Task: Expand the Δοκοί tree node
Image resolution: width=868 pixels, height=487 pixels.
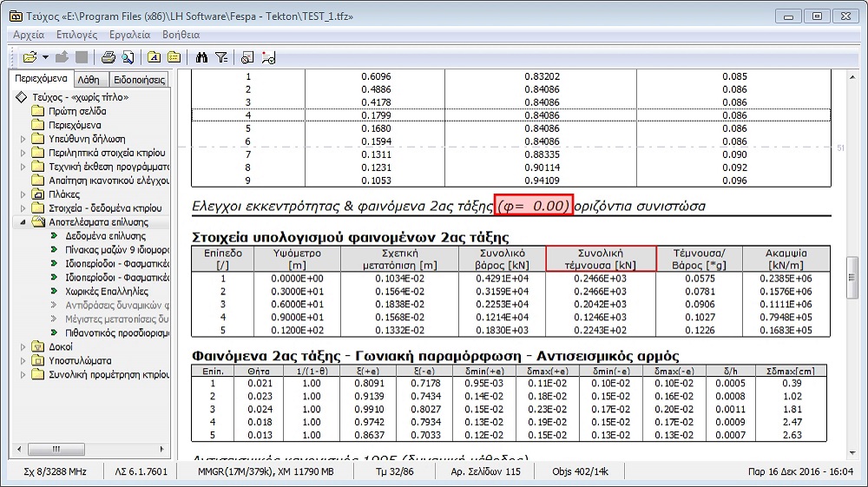Action: pyautogui.click(x=23, y=346)
